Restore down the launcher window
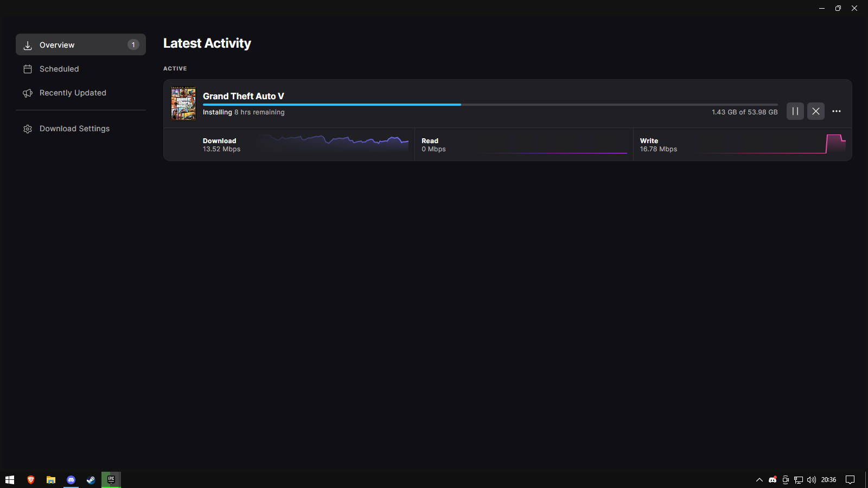Screen dimensions: 868x488 838,8
